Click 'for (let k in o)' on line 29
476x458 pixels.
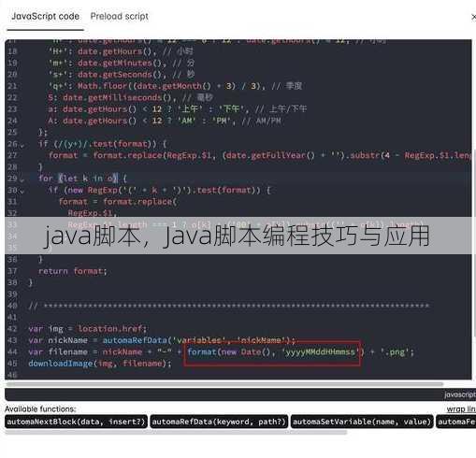82,179
